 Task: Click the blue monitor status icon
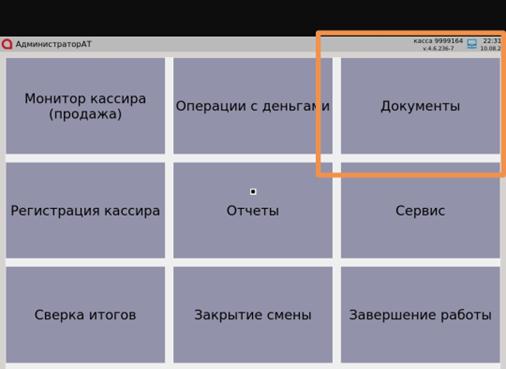[x=472, y=44]
